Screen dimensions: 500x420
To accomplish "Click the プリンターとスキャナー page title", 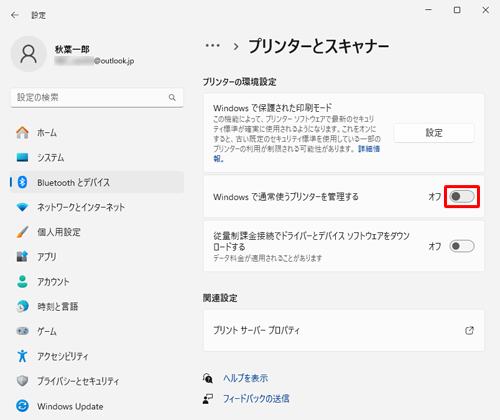I will 319,46.
